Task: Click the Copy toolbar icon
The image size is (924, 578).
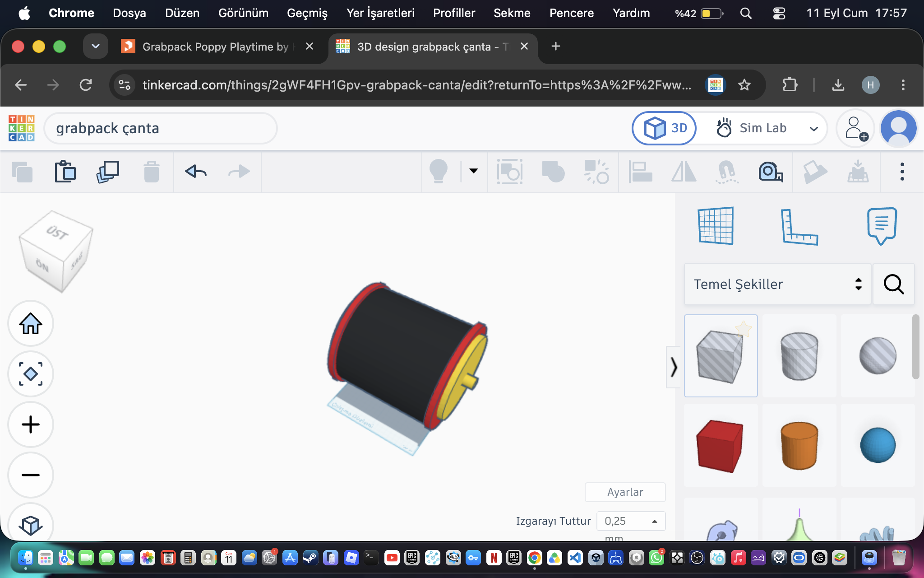Action: (22, 172)
